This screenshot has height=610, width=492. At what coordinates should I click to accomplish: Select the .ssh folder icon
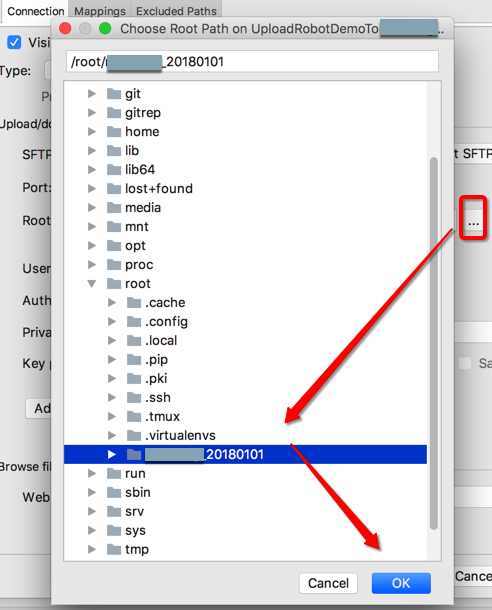click(x=134, y=397)
